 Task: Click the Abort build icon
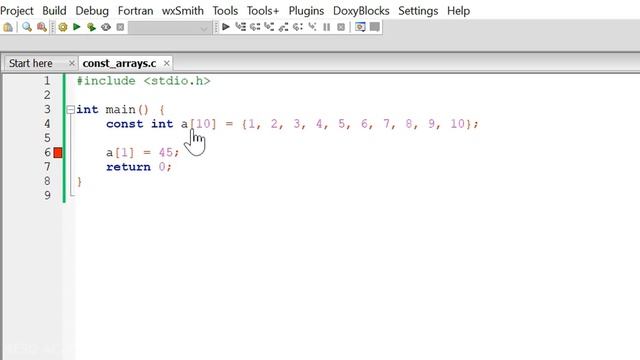[x=120, y=27]
